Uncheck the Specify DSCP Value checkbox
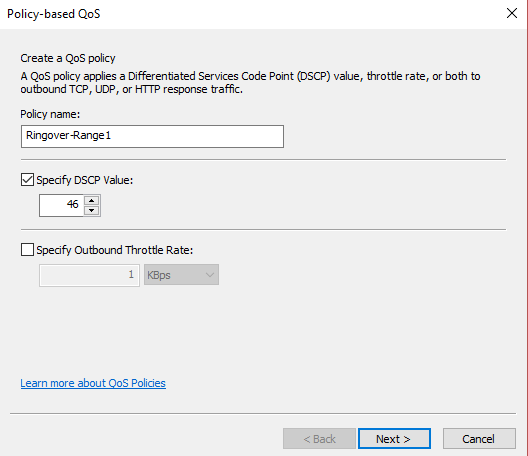Screen dimensions: 528x456 pos(27,180)
